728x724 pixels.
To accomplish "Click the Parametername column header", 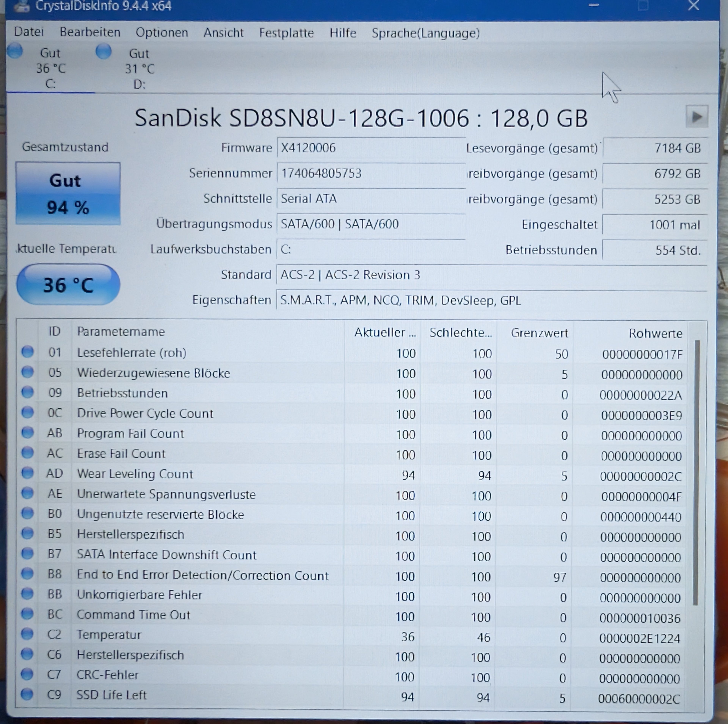I will click(x=121, y=332).
